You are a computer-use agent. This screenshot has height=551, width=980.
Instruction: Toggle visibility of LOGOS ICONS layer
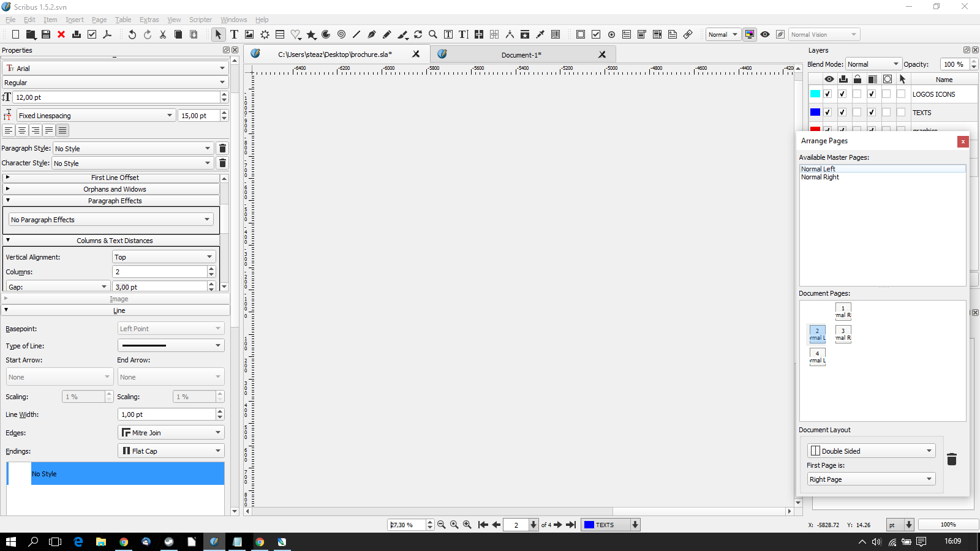pyautogui.click(x=827, y=94)
